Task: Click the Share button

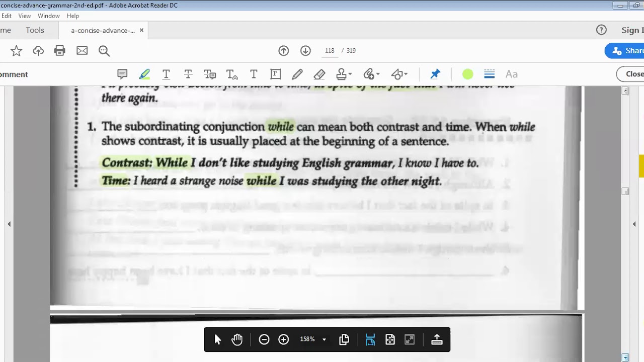Action: point(625,51)
